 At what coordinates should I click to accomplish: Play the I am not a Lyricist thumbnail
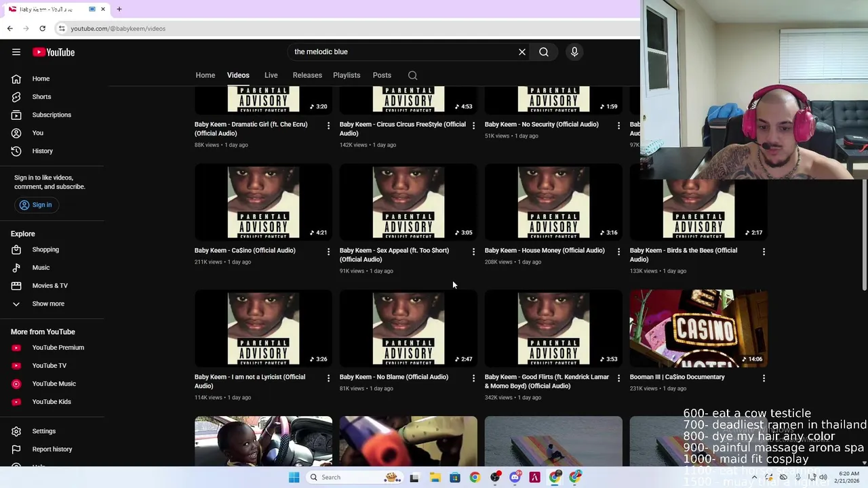[x=263, y=329]
